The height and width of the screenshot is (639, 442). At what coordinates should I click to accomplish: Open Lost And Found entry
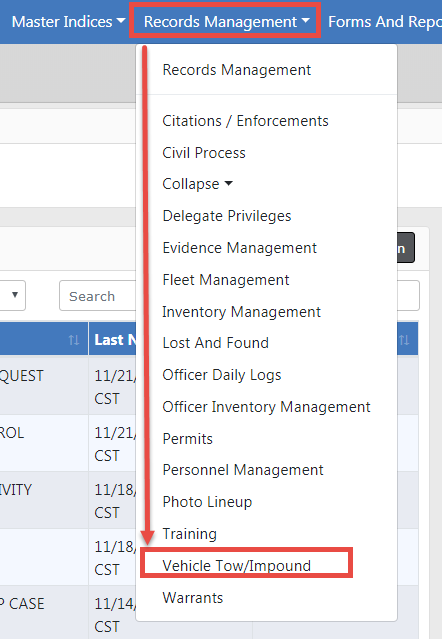tap(216, 343)
